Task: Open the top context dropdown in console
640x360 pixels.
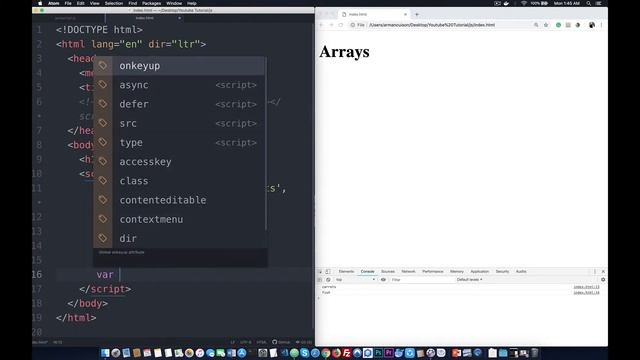Action: 355,280
